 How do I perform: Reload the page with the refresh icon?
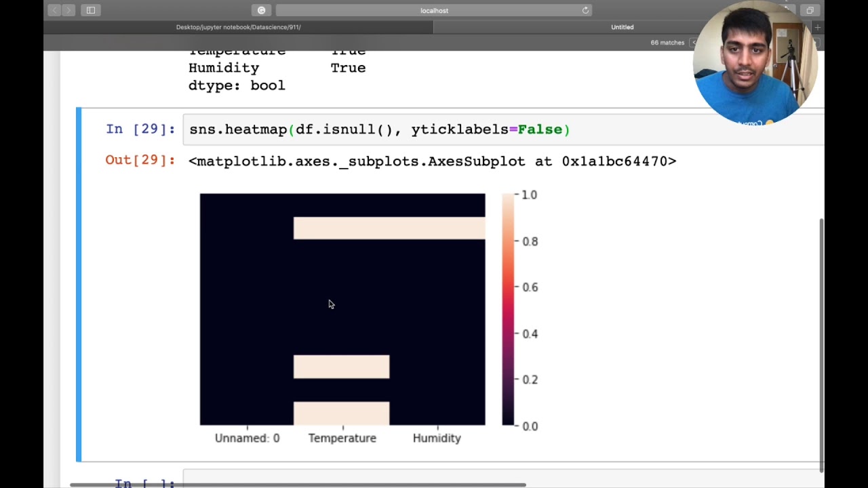[585, 10]
